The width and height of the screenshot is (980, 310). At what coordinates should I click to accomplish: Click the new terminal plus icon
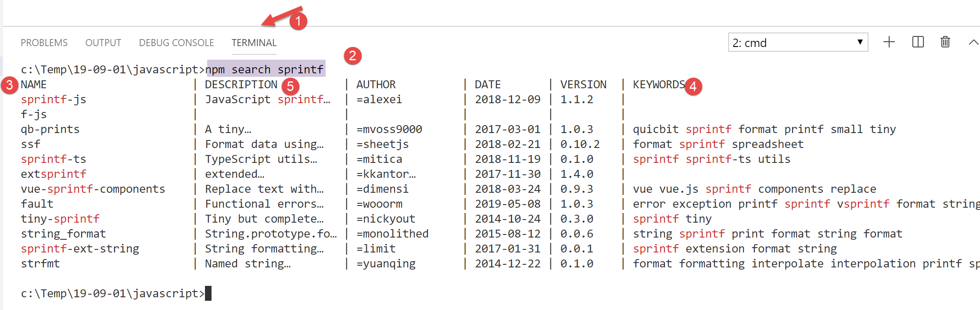pyautogui.click(x=889, y=42)
